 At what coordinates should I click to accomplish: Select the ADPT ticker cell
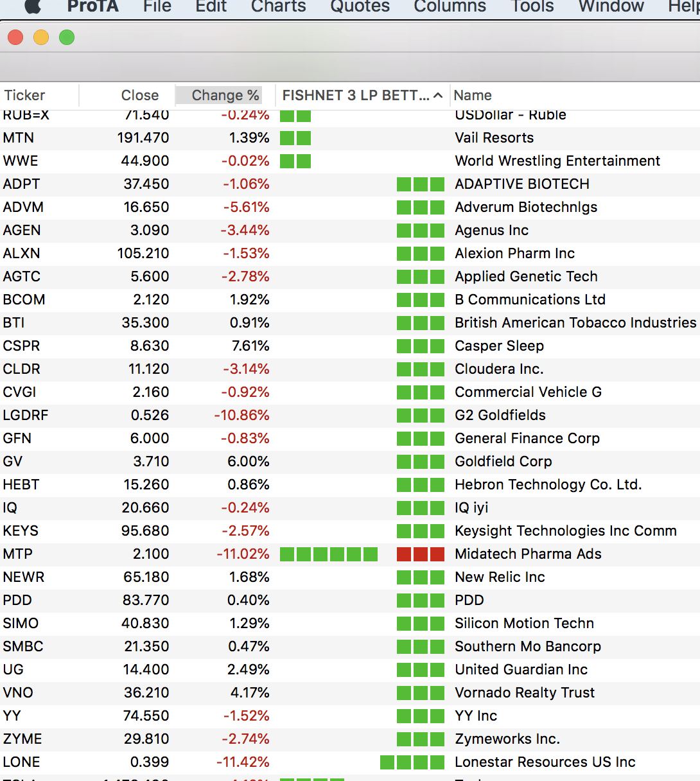(x=21, y=184)
